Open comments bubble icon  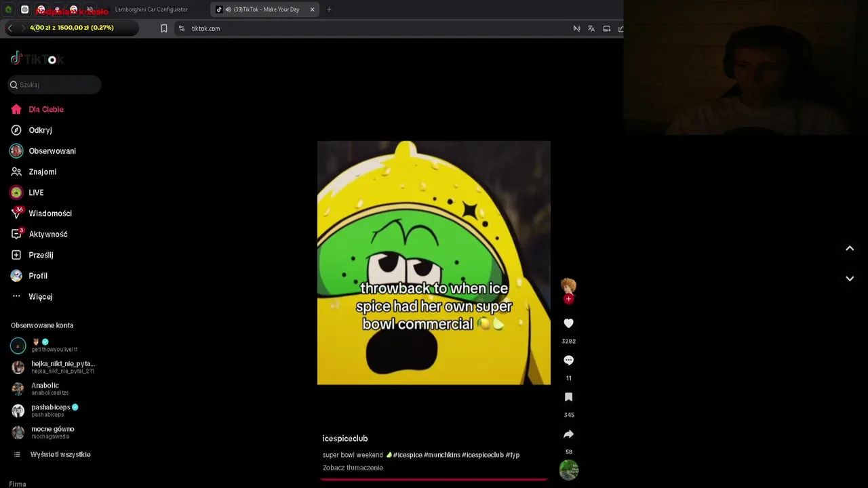pyautogui.click(x=568, y=361)
